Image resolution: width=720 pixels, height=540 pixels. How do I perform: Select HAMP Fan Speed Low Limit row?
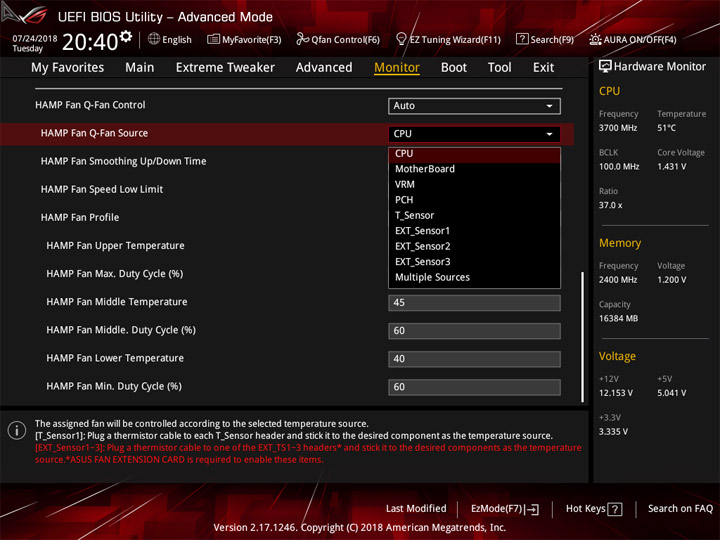101,189
